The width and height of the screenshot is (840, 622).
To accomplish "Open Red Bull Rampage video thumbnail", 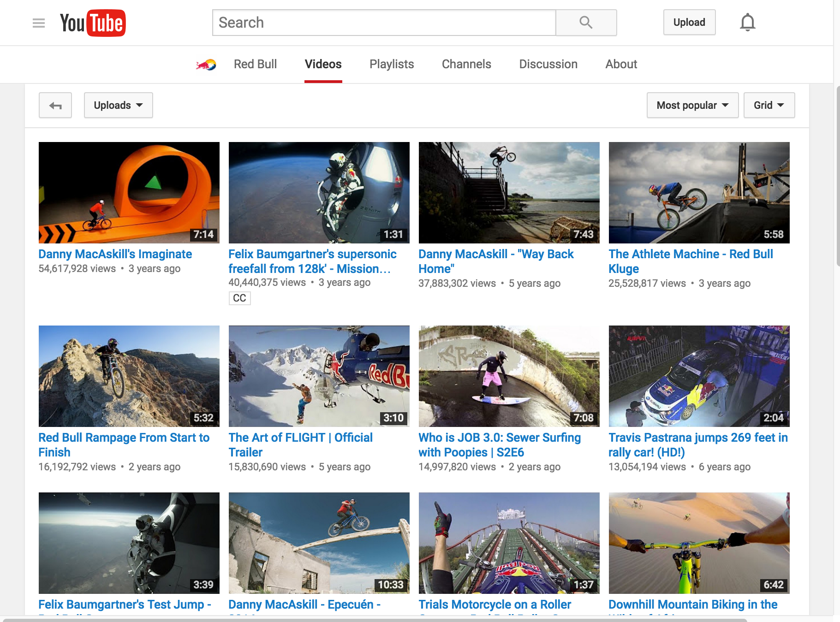I will [129, 376].
